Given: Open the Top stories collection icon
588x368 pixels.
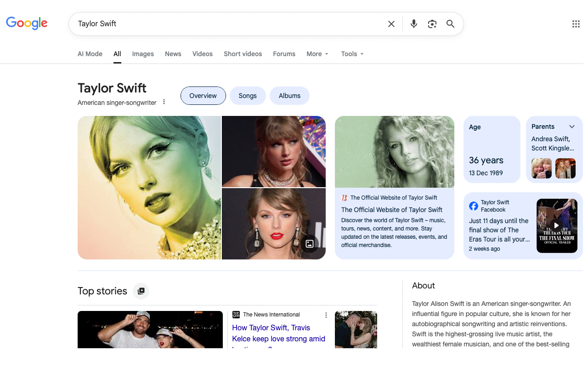Looking at the screenshot, I should coord(141,291).
